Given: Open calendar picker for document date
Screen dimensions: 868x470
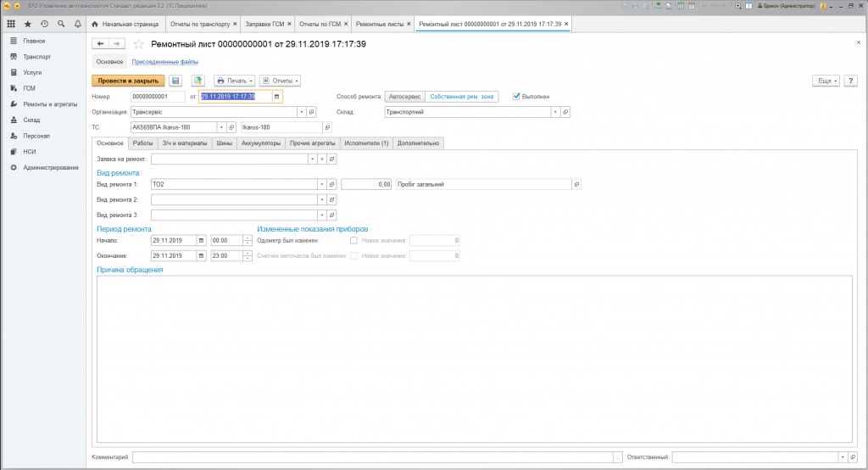Looking at the screenshot, I should point(277,97).
